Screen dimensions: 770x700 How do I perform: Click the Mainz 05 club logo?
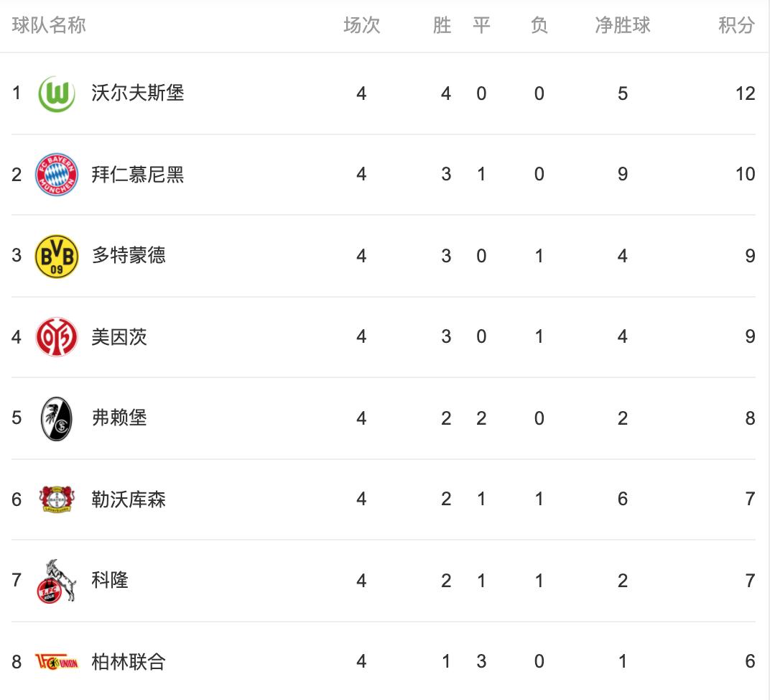57,336
